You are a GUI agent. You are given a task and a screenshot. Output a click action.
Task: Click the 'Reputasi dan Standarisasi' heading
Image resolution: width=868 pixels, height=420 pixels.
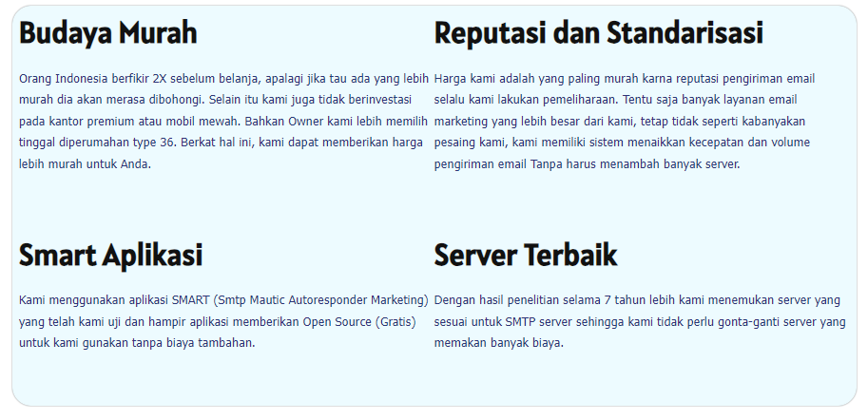click(x=598, y=33)
